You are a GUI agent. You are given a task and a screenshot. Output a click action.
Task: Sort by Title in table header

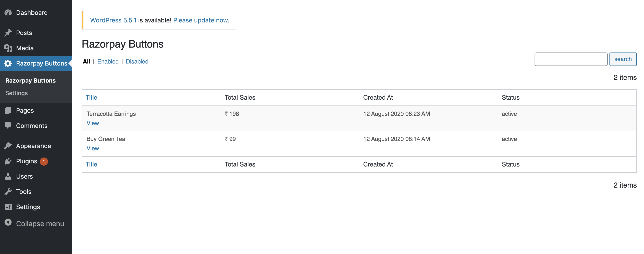tap(91, 98)
